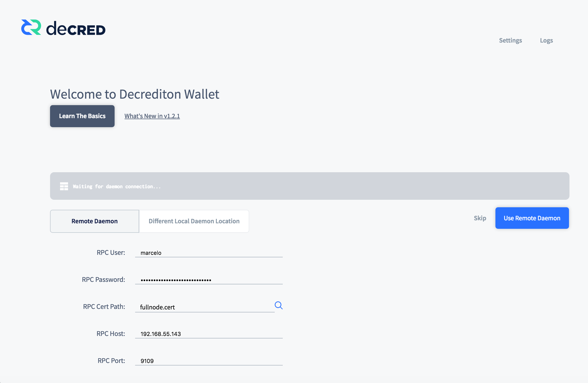Click the Decred logo icon

coord(31,27)
